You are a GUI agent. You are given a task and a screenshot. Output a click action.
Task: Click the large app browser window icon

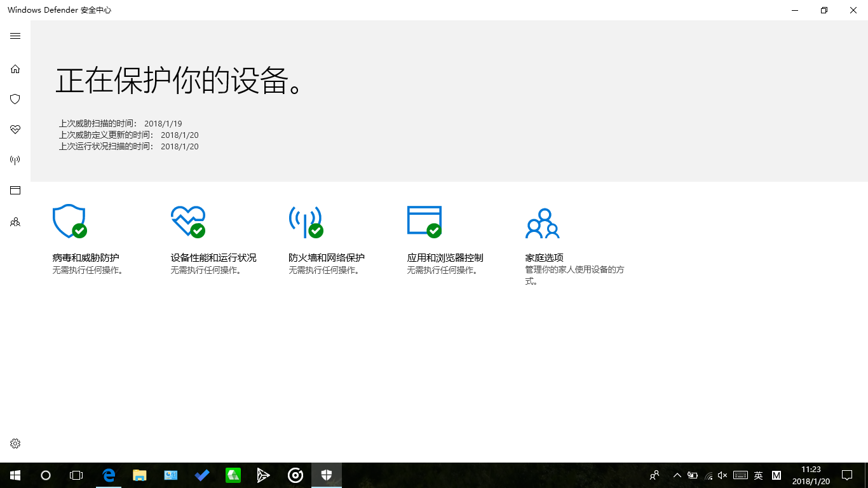424,222
